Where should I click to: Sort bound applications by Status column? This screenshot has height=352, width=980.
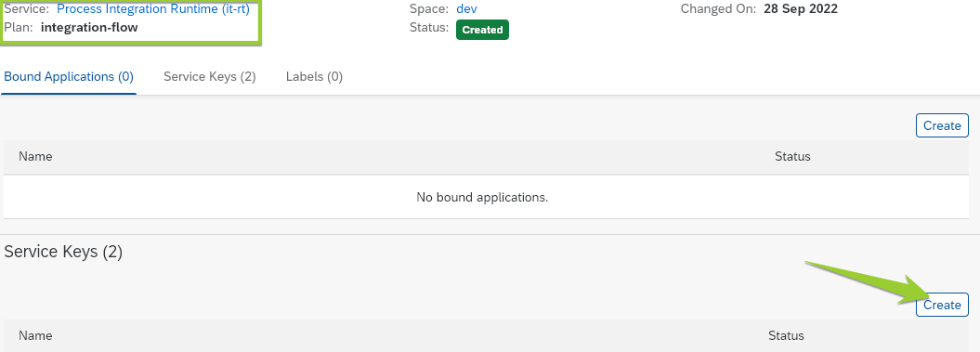792,156
